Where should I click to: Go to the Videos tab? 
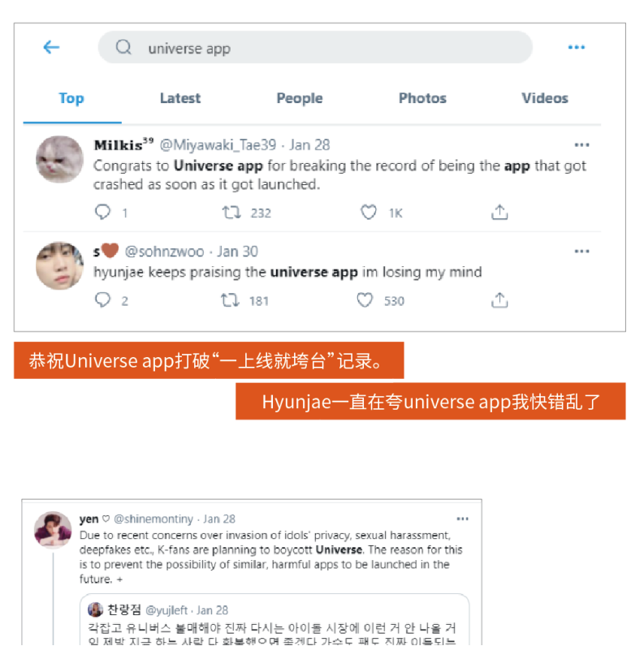[545, 98]
